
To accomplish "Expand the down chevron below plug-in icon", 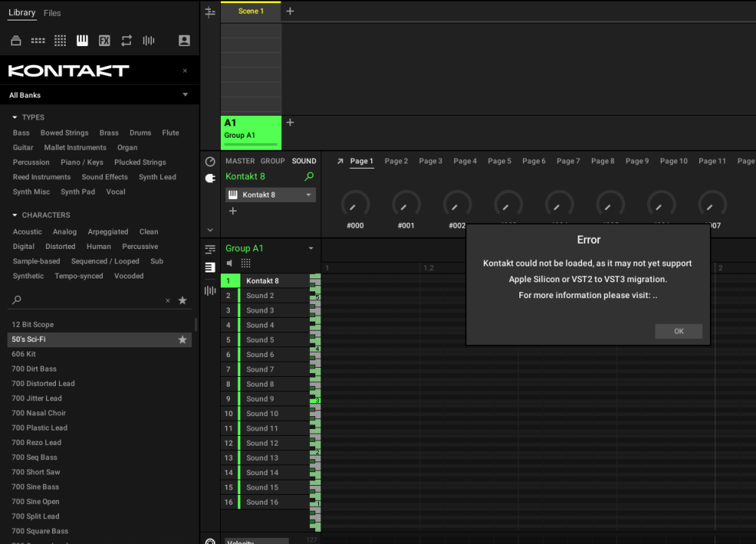I will (210, 230).
